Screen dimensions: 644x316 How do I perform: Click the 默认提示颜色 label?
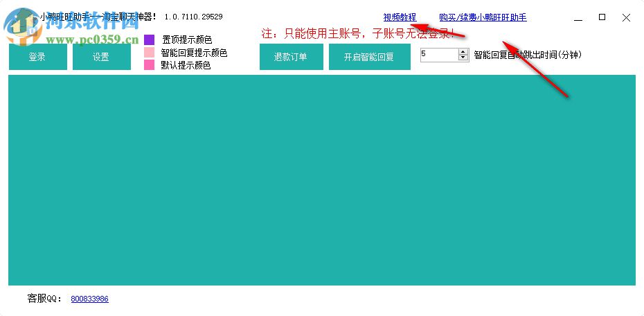pyautogui.click(x=186, y=65)
